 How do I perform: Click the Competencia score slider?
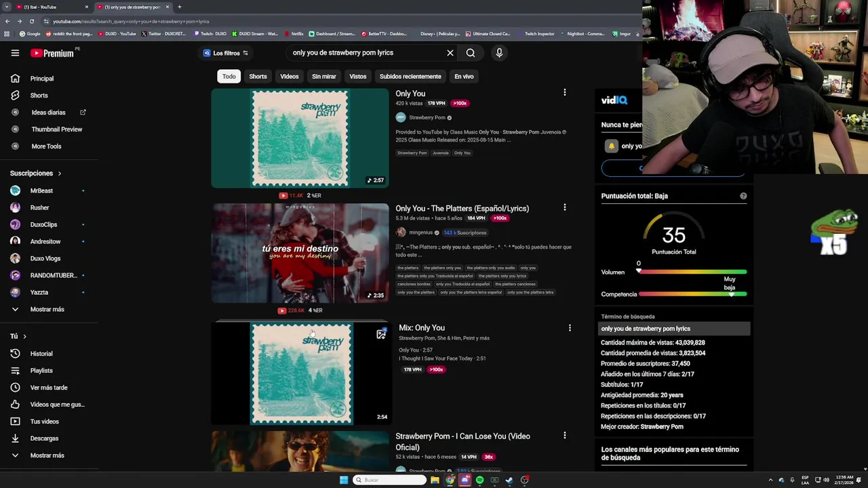tap(692, 294)
